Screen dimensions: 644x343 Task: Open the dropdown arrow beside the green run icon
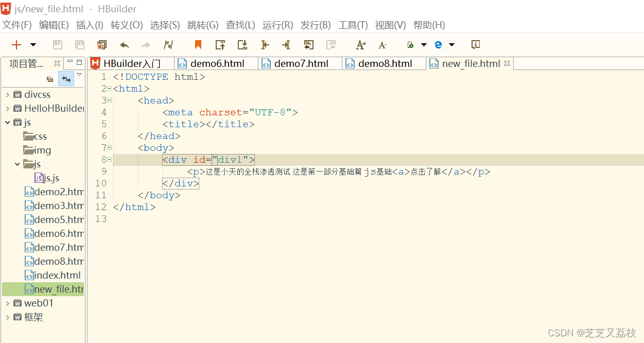pyautogui.click(x=424, y=45)
